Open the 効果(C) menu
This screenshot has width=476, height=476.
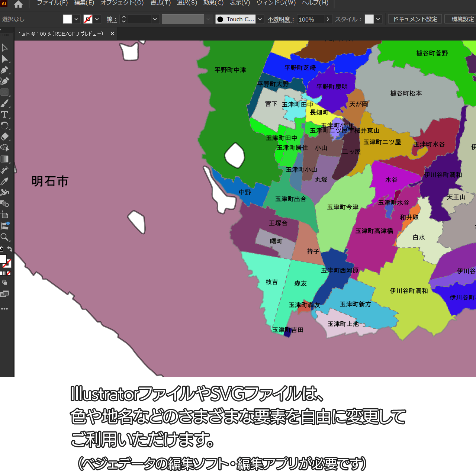point(213,3)
